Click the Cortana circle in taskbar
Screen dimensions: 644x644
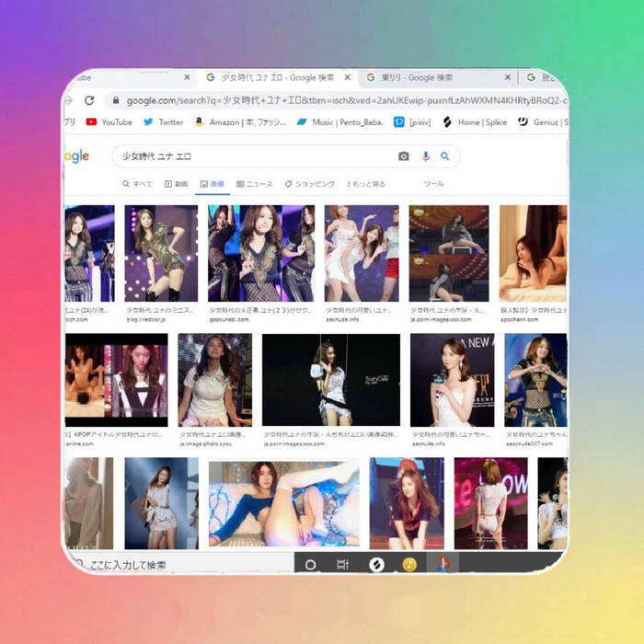click(311, 564)
